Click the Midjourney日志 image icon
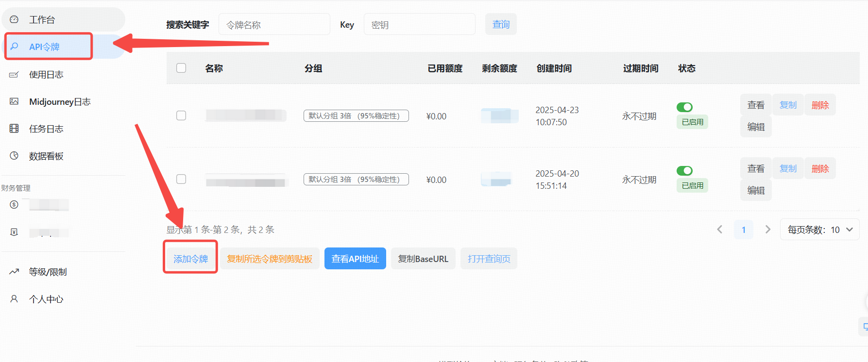868x362 pixels. (x=14, y=101)
